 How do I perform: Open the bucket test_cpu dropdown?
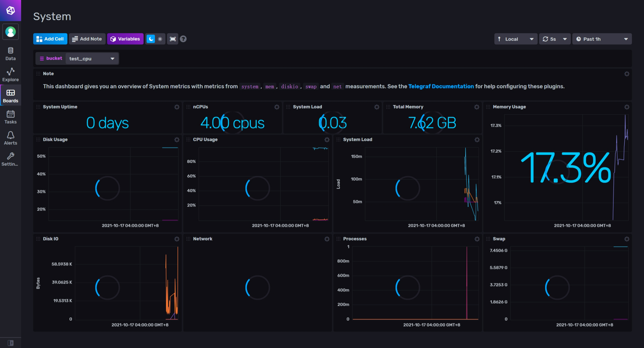pyautogui.click(x=92, y=59)
